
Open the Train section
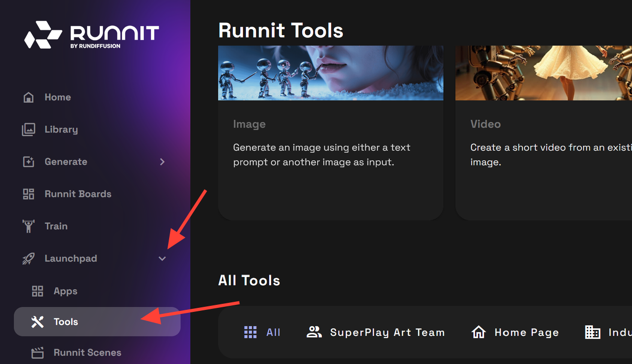pos(97,226)
